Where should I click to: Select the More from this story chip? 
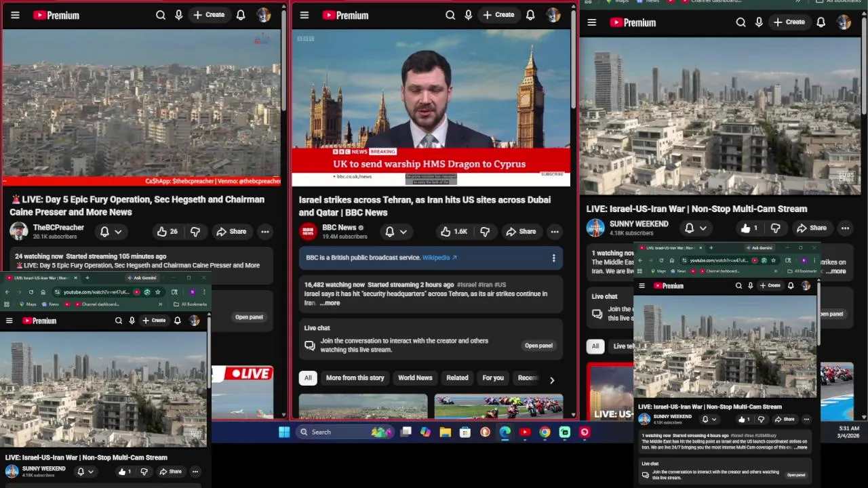(355, 378)
